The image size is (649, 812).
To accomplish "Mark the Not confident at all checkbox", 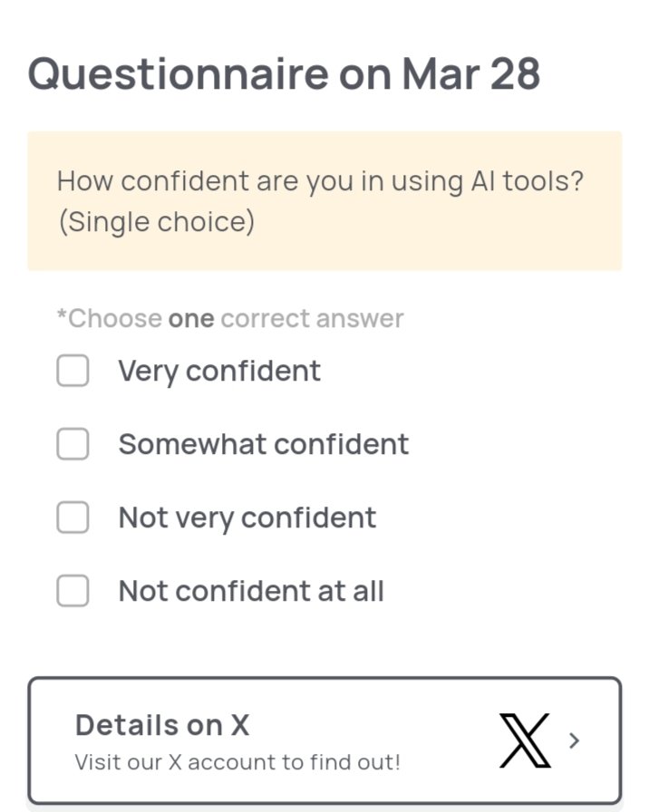I will 73,591.
